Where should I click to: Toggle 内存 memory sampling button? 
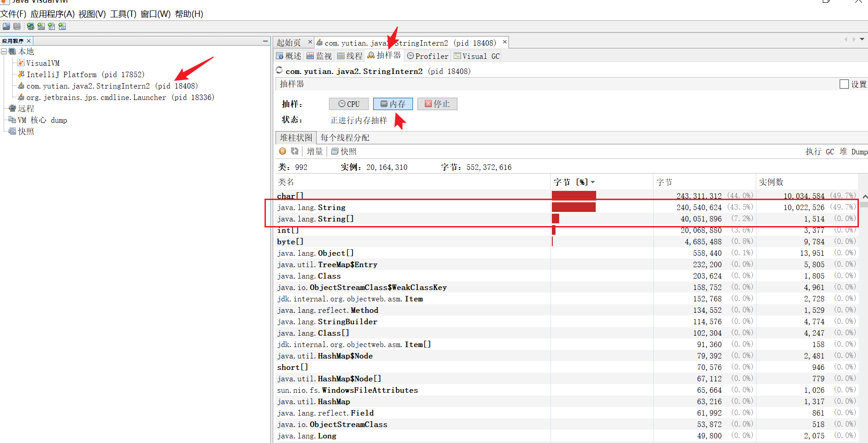(x=393, y=104)
